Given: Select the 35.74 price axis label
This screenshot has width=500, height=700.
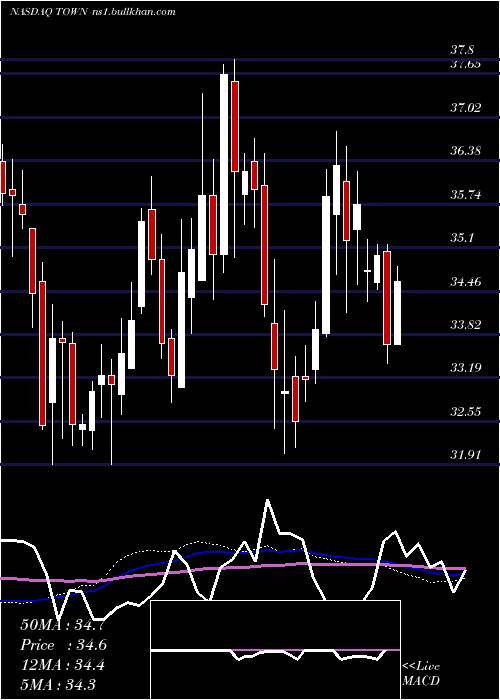Looking at the screenshot, I should pos(466,195).
